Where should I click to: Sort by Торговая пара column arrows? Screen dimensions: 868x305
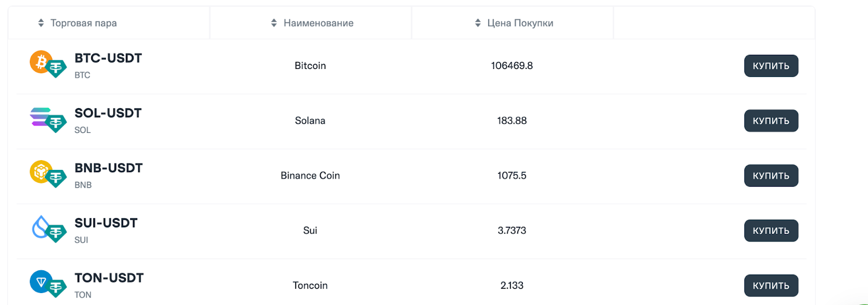(x=41, y=23)
